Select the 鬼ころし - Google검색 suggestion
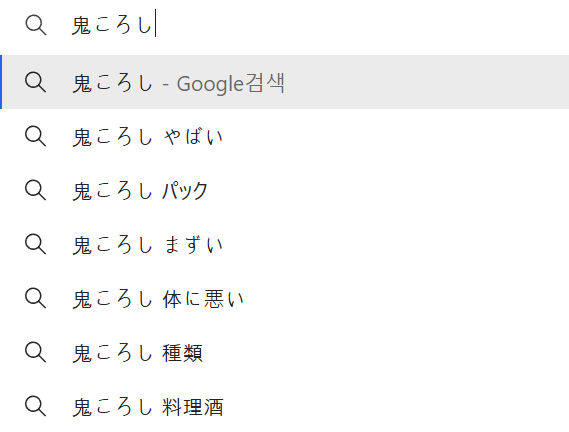Screen dimensions: 569x432 click(x=284, y=82)
